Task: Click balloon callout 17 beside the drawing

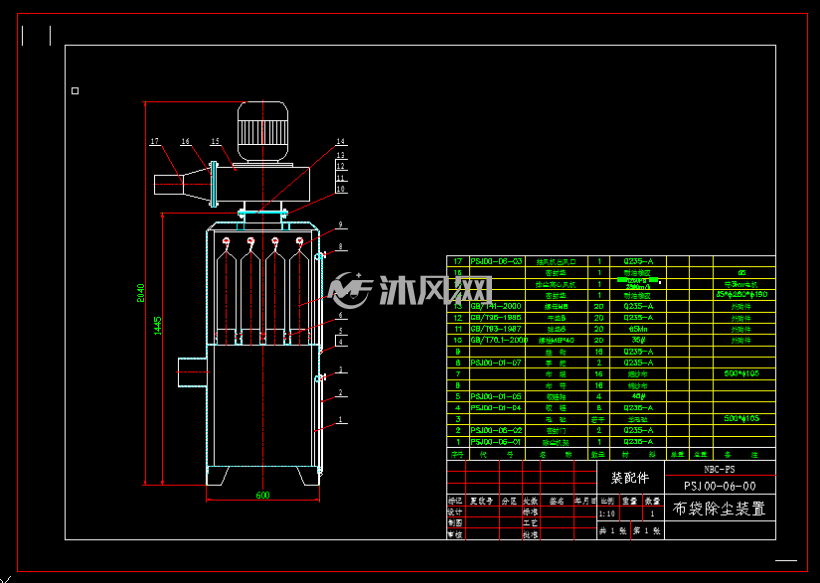Action: tap(154, 141)
